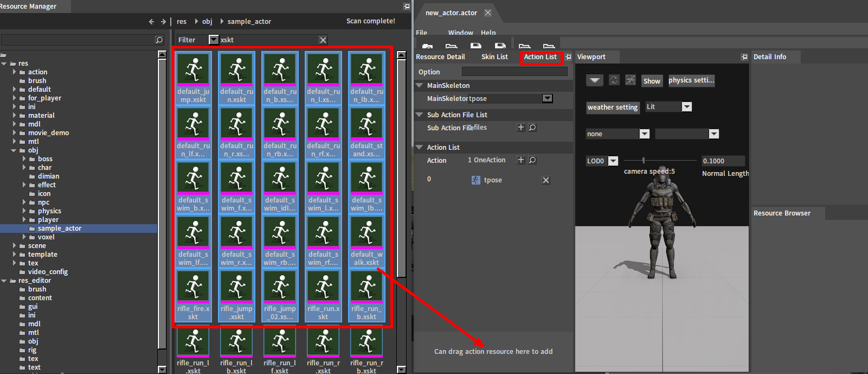The width and height of the screenshot is (868, 374).
Task: Toggle the pin on the Resource Manager panel
Action: [x=407, y=7]
